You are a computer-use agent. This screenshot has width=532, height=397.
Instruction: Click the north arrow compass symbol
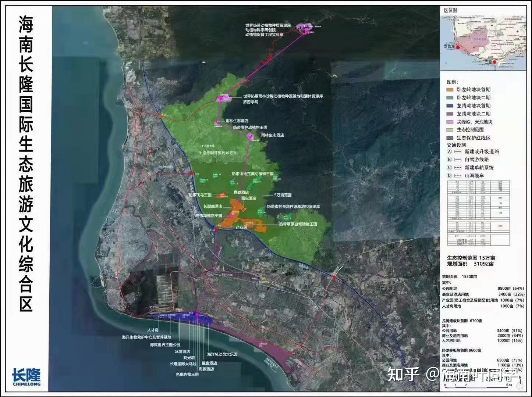tap(519, 382)
